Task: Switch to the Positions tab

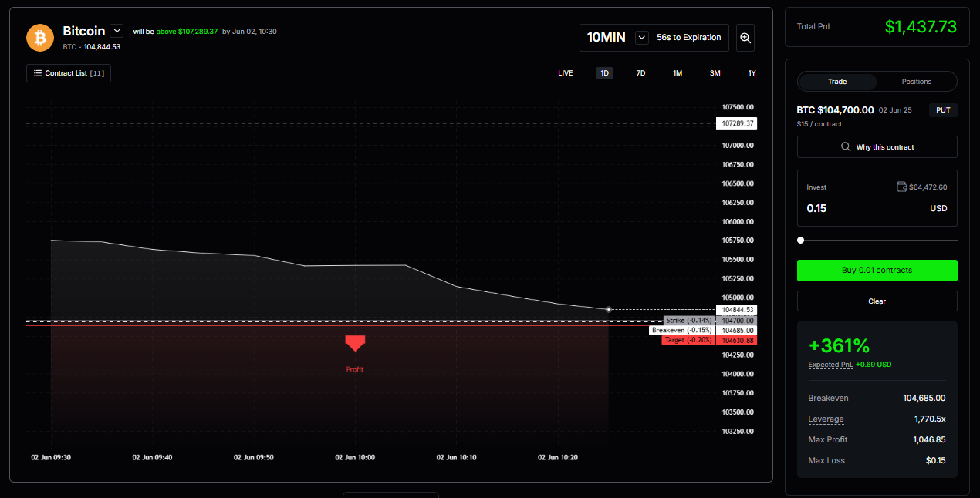Action: pyautogui.click(x=917, y=82)
